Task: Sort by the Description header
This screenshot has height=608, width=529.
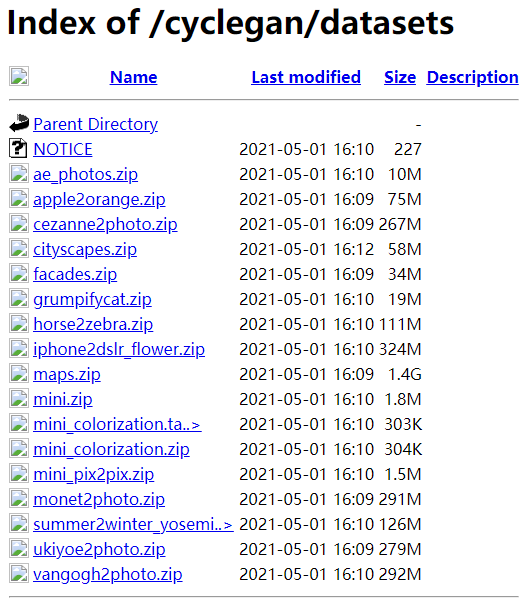Action: coord(472,77)
